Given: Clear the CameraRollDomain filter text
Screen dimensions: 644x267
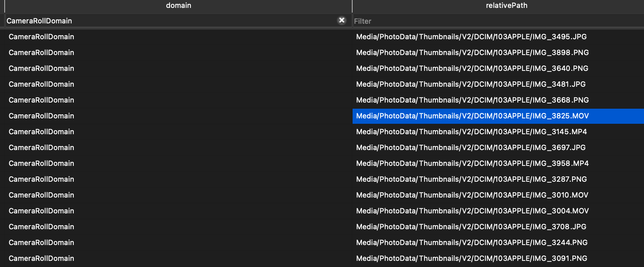Looking at the screenshot, I should tap(341, 21).
